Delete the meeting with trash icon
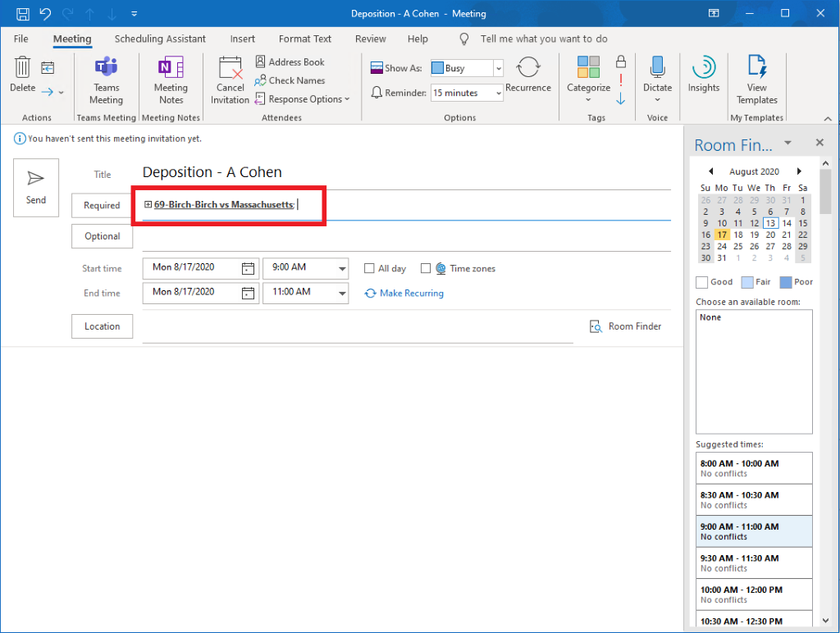This screenshot has width=840, height=633. (22, 74)
